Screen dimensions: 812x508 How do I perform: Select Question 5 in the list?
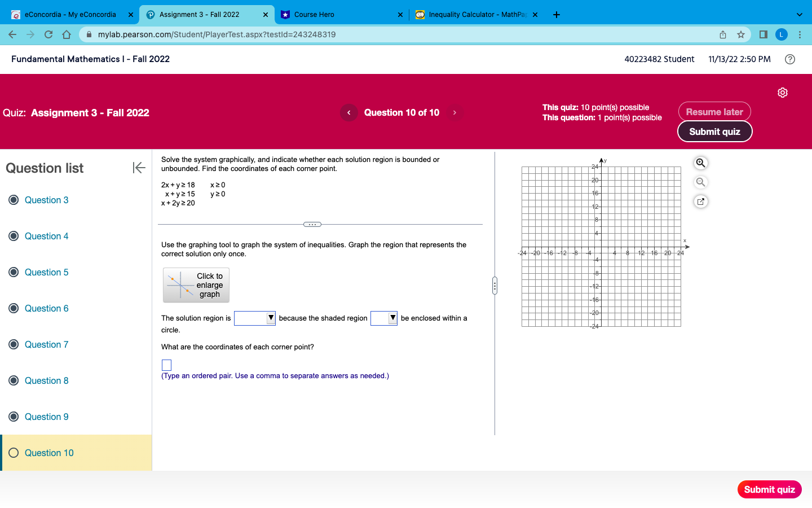click(46, 272)
